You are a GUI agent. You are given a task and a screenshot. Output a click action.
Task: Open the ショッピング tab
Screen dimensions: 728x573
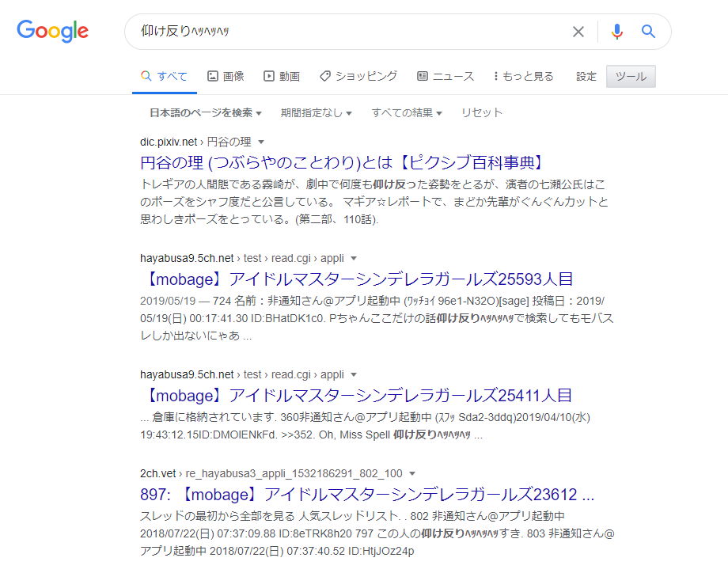[x=358, y=76]
